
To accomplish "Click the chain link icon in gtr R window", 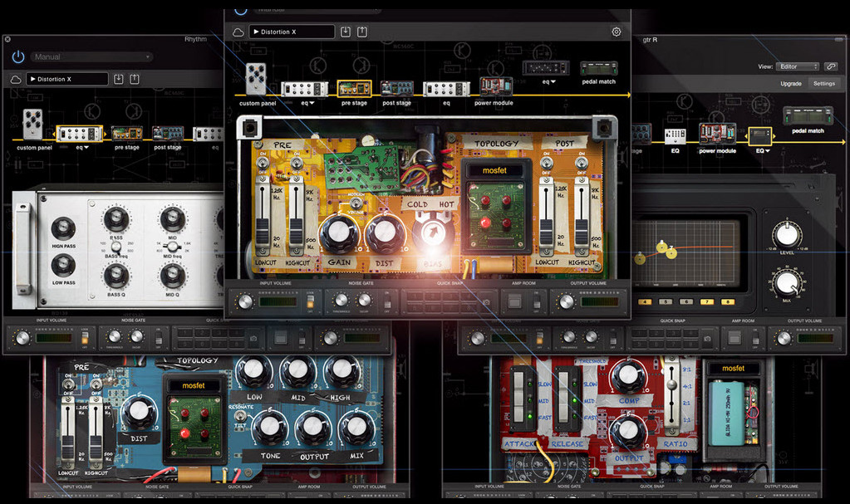I will pos(831,66).
